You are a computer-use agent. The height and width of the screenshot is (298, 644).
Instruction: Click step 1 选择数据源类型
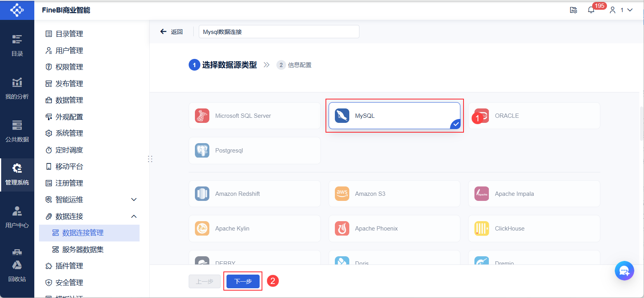coord(223,65)
